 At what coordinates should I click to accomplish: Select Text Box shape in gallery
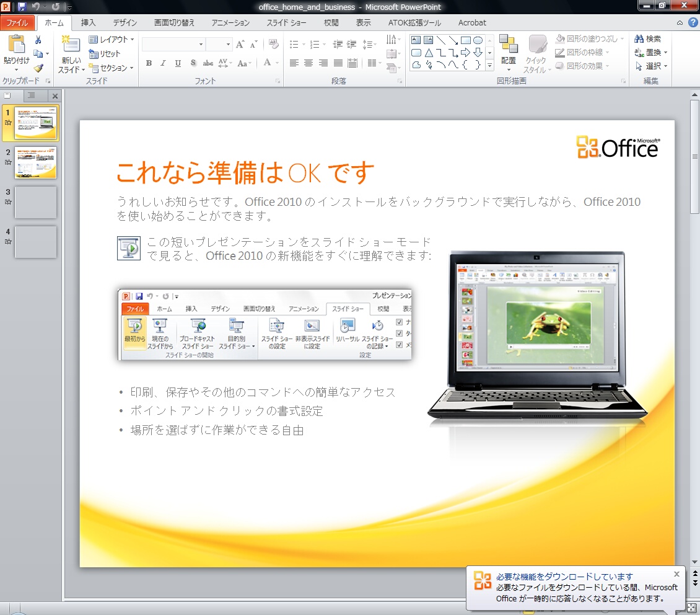click(416, 40)
